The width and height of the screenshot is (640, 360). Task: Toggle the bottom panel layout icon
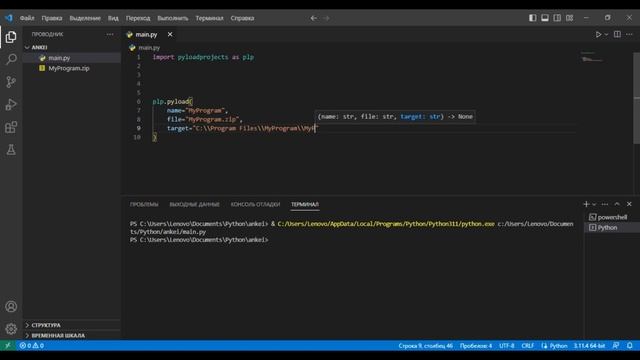pyautogui.click(x=545, y=18)
